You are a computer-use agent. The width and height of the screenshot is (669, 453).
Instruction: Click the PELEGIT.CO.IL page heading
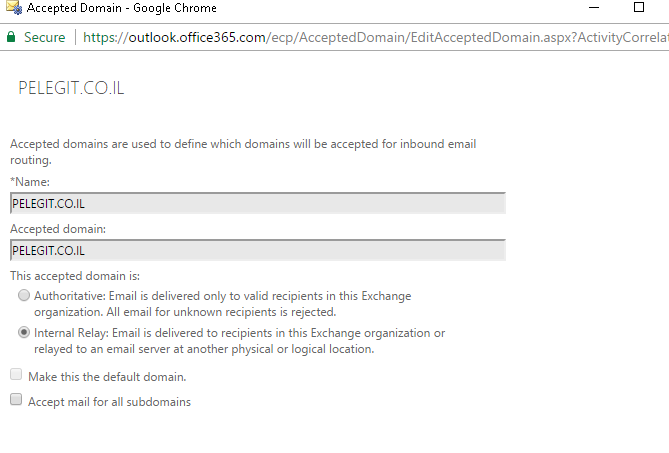71,88
